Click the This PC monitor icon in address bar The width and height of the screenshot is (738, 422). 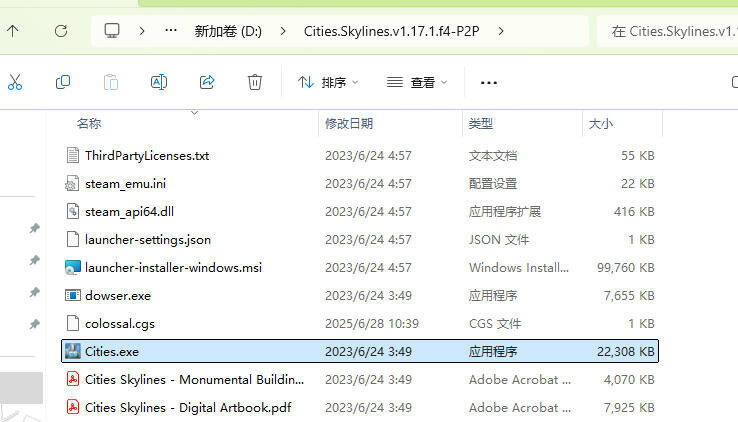pos(112,31)
